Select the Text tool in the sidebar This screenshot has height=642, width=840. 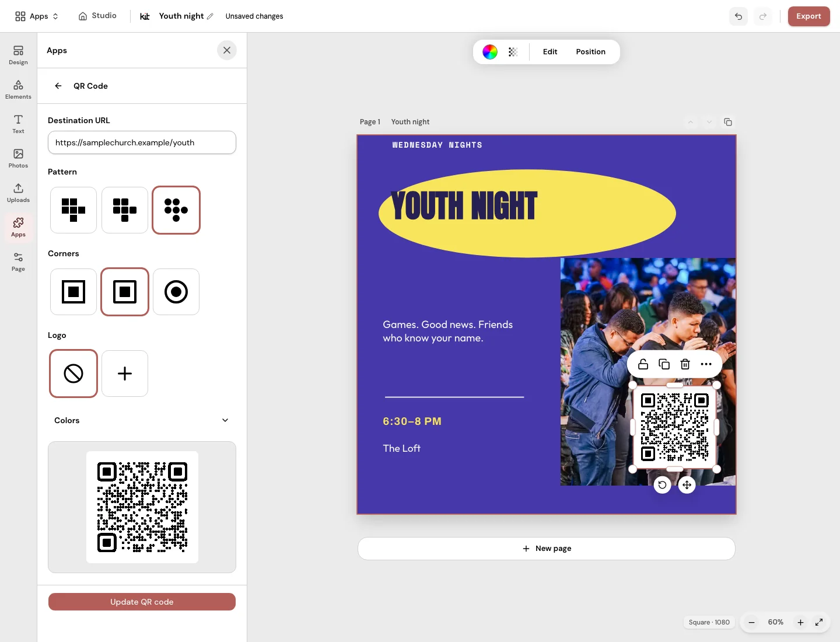tap(18, 124)
